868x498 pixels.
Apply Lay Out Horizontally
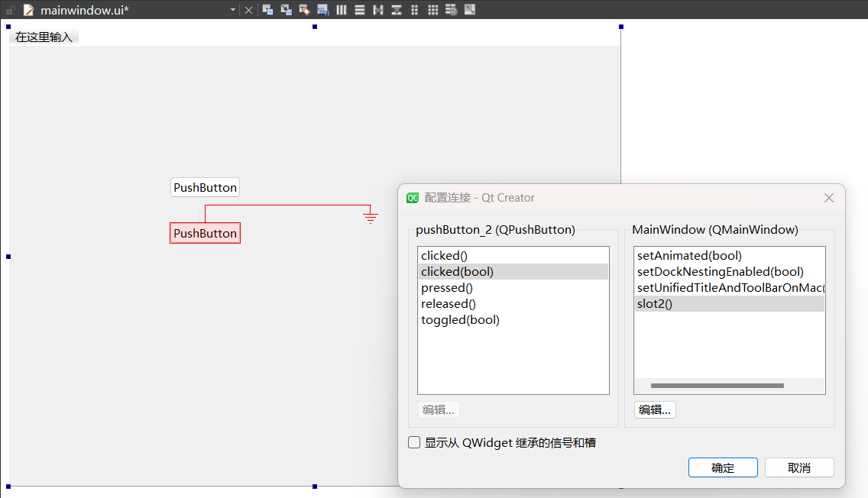point(342,9)
